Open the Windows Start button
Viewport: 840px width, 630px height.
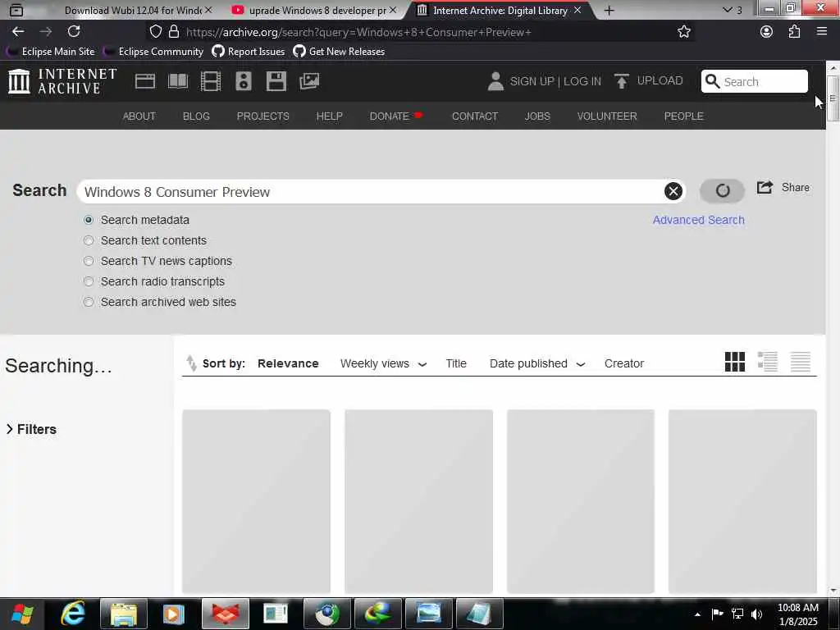[x=22, y=614]
